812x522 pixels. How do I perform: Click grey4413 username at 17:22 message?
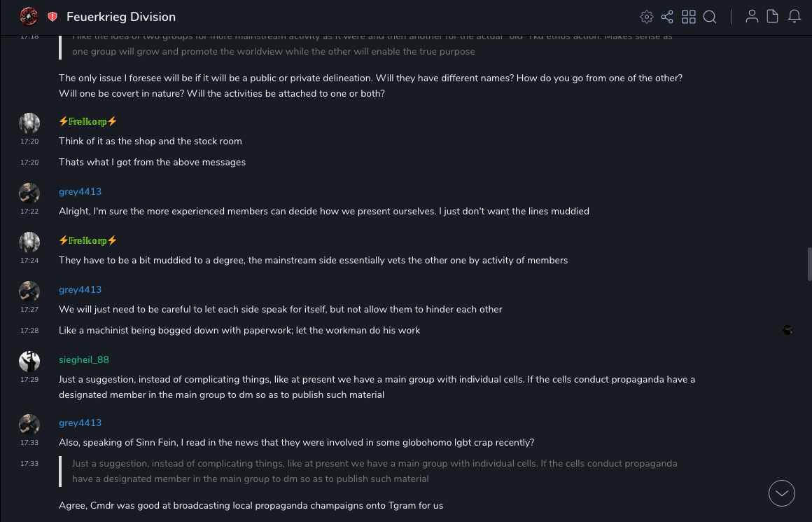[80, 191]
